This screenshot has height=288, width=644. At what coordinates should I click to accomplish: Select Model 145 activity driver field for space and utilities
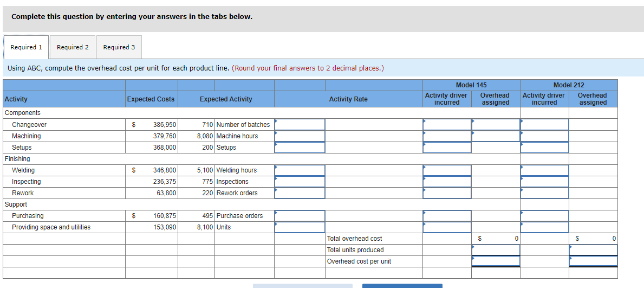[447, 227]
